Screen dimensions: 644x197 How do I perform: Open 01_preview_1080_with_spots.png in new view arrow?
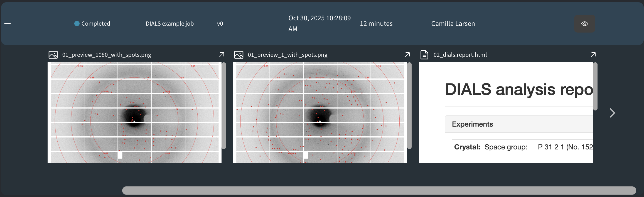(x=222, y=55)
